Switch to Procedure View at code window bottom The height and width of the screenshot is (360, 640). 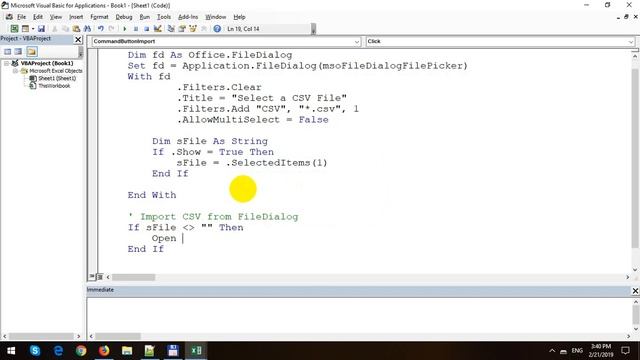[x=92, y=277]
